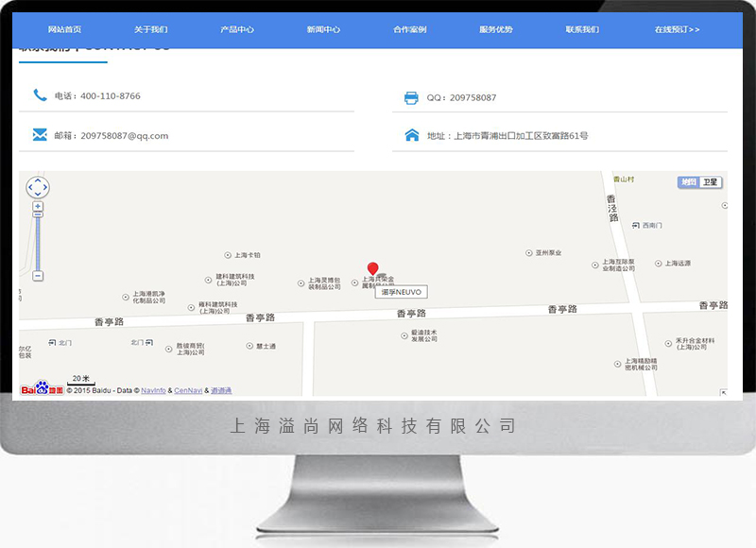
Task: Open the CenNavi copyright link
Action: pos(188,390)
